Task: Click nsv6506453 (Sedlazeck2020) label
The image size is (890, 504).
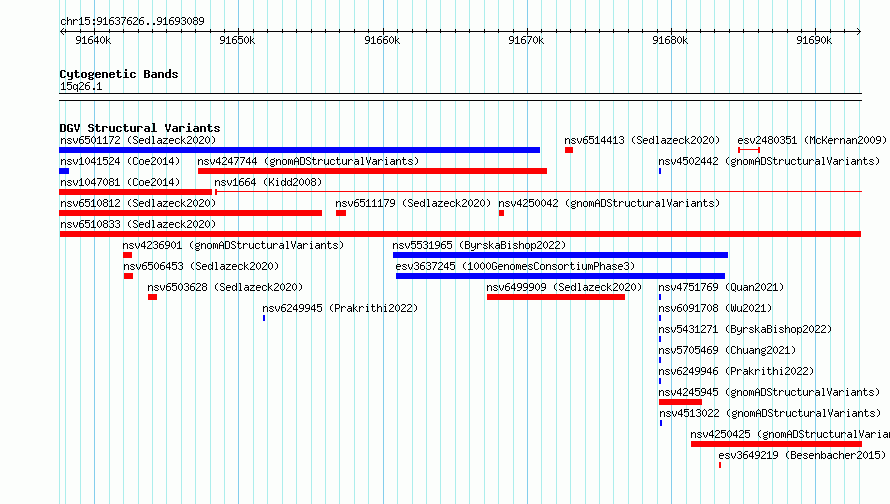Action: point(201,266)
